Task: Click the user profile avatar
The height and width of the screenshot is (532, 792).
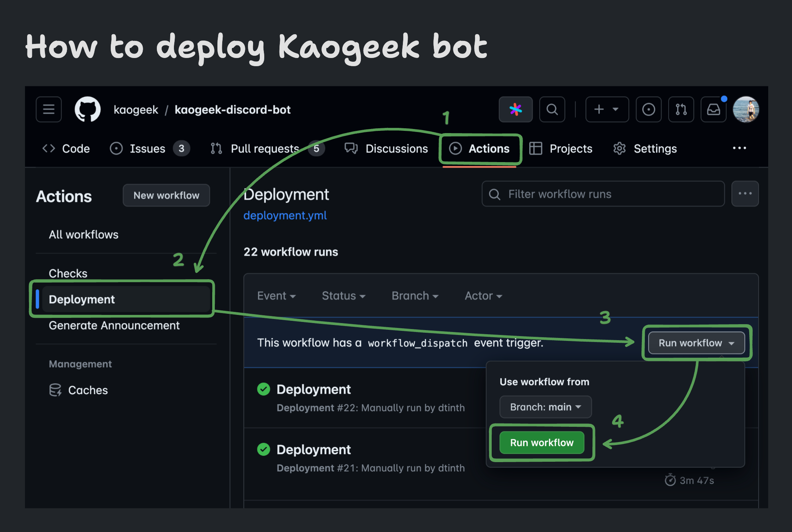Action: point(746,109)
